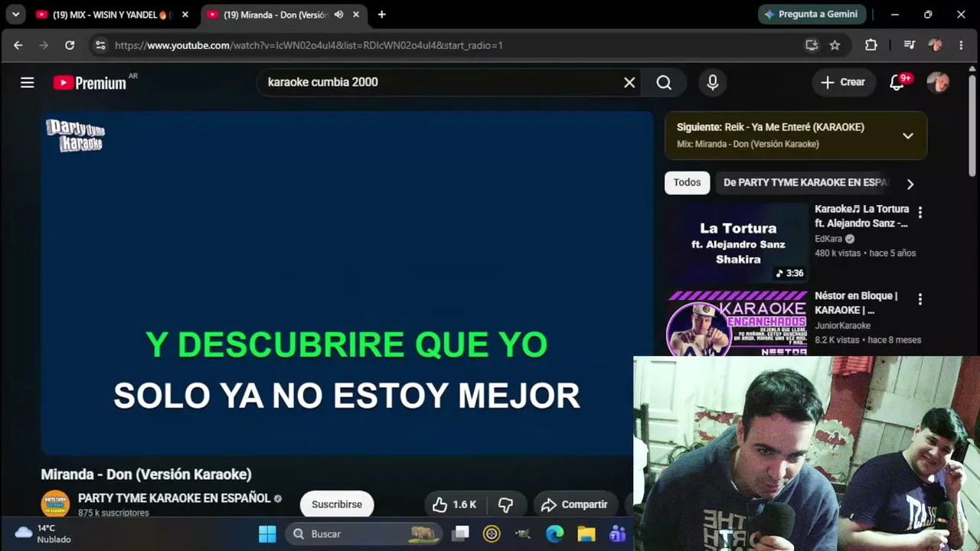The height and width of the screenshot is (551, 980).
Task: Open the Chrome profile avatar
Action: 935,45
